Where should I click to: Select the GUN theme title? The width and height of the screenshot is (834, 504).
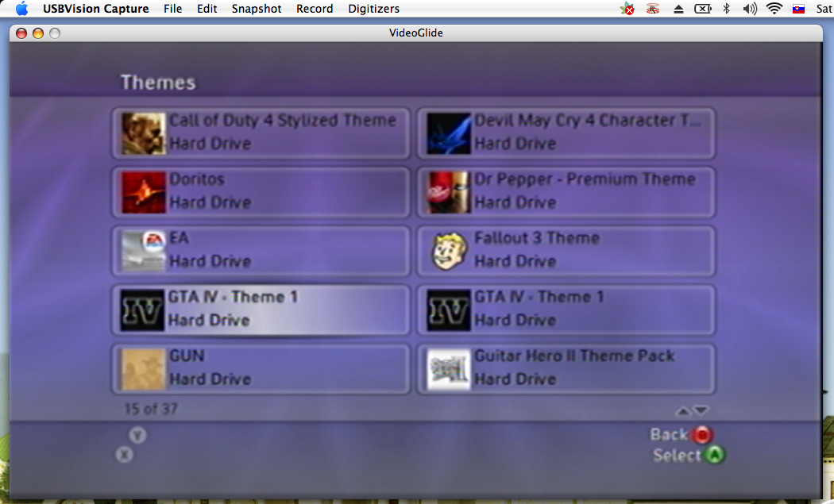click(187, 356)
